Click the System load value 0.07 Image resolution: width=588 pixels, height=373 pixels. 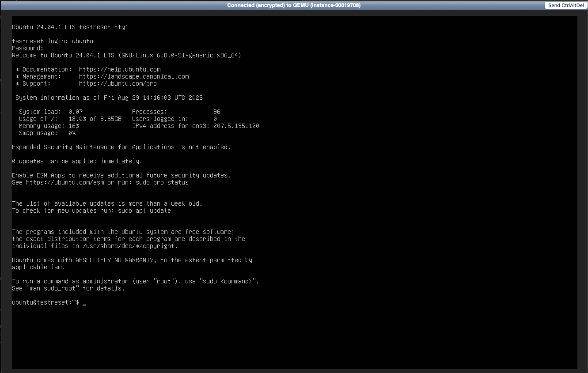(76, 112)
